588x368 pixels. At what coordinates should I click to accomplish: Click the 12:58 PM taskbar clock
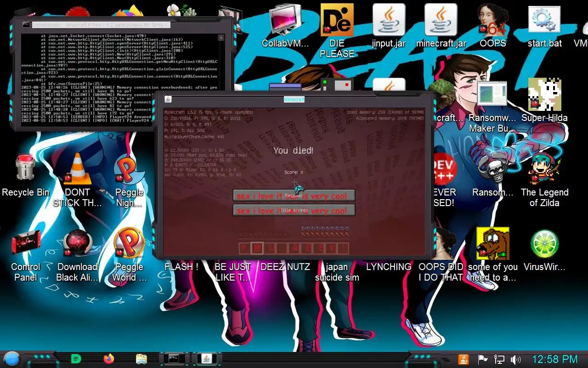point(554,359)
